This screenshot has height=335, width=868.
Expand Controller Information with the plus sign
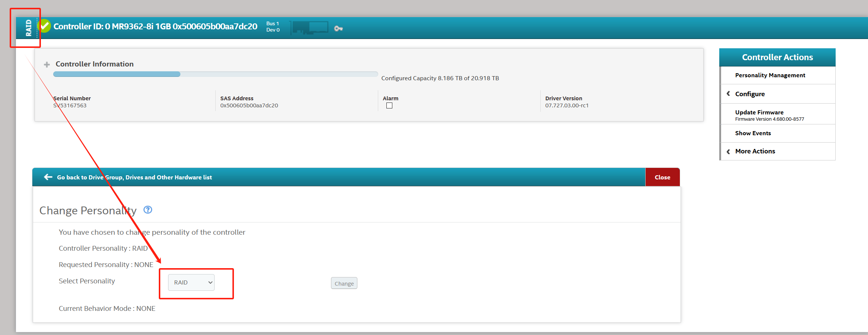(47, 65)
